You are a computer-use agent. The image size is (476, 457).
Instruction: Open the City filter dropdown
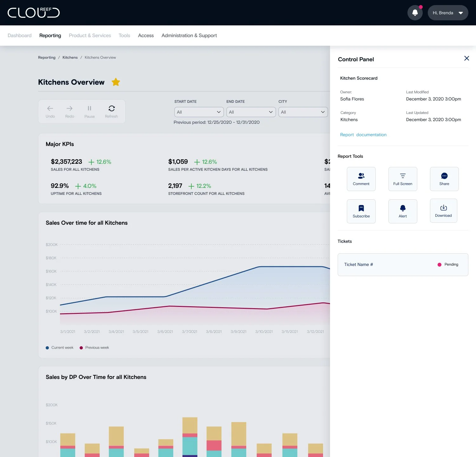pyautogui.click(x=303, y=112)
